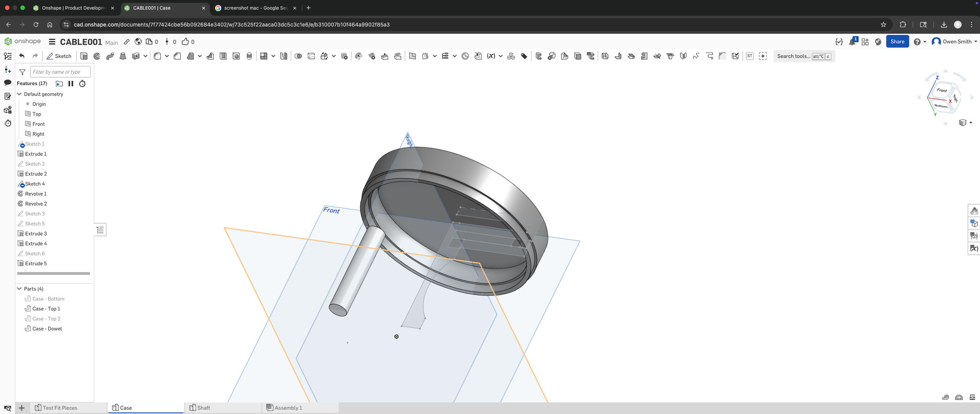
Task: Open the App Store grid icon
Action: coord(865,42)
